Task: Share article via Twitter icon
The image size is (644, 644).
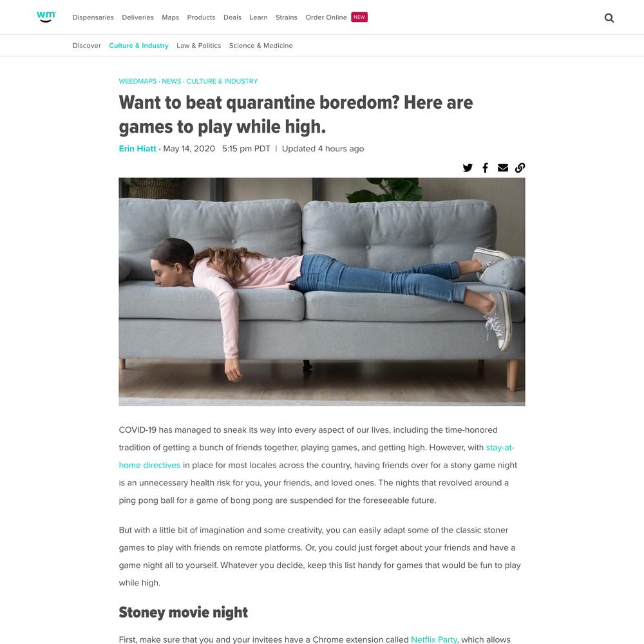Action: point(468,167)
